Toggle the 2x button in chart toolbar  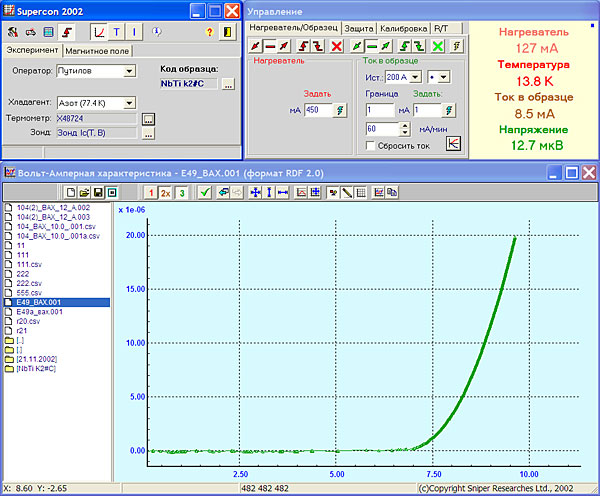coord(166,193)
